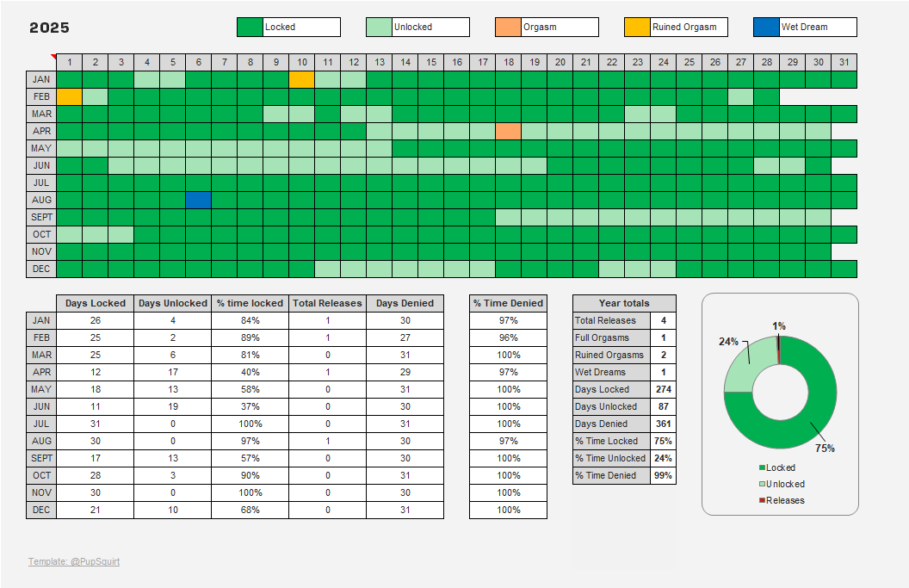Click the orange Orgasm legend color swatch

[509, 28]
